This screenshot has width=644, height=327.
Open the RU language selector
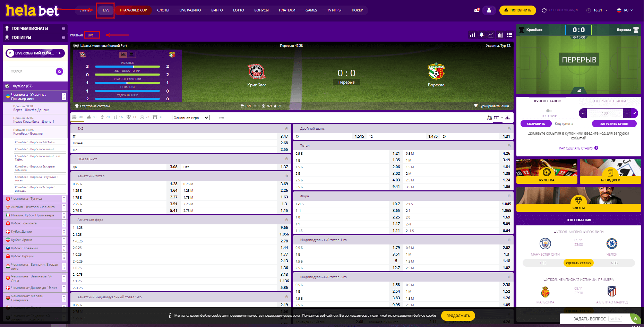[625, 10]
